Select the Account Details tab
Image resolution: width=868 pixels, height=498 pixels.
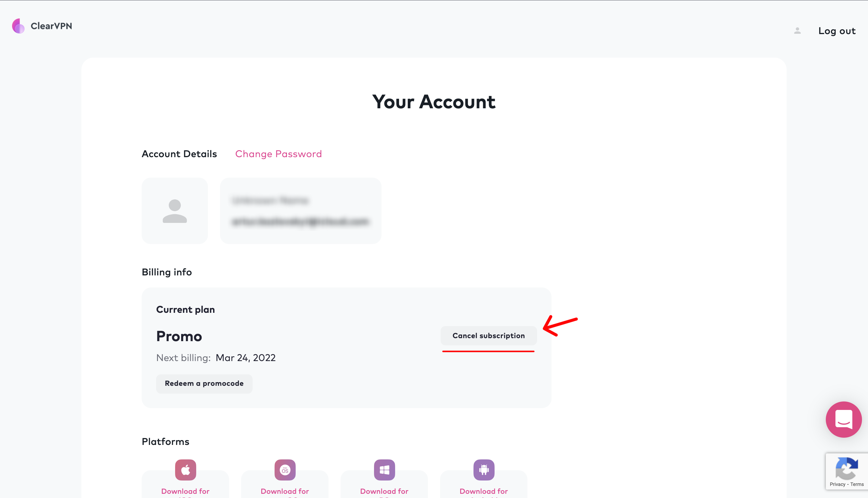[179, 154]
